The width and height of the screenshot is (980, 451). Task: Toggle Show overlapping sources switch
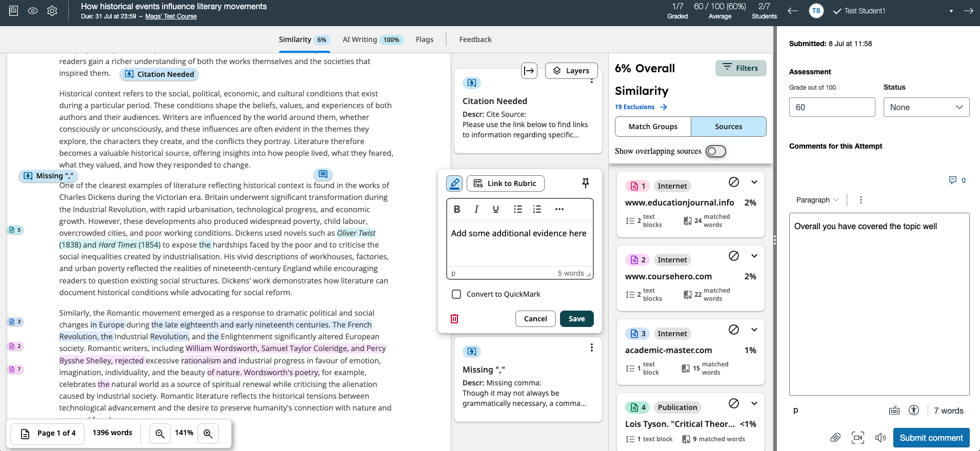click(x=715, y=151)
